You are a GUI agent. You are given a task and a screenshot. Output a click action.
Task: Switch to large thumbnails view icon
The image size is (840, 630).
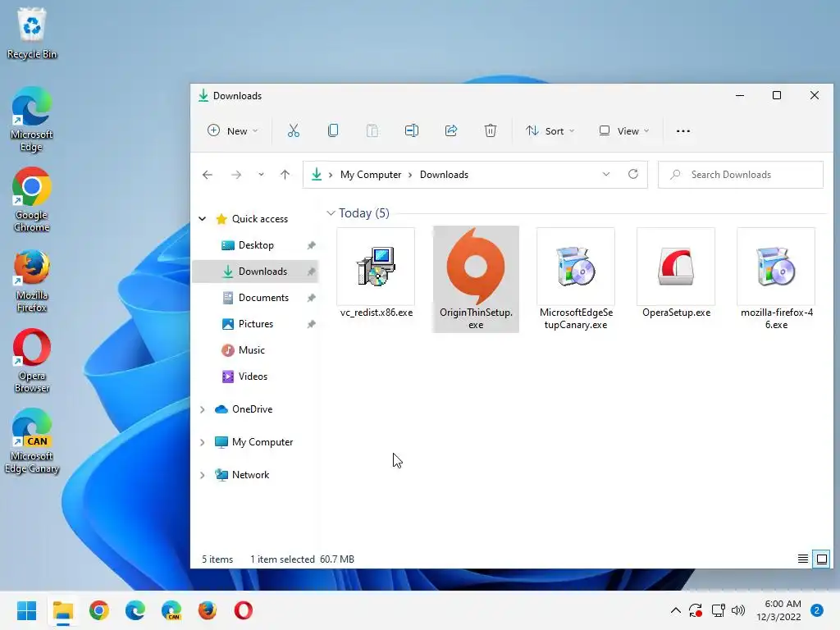[x=822, y=559]
